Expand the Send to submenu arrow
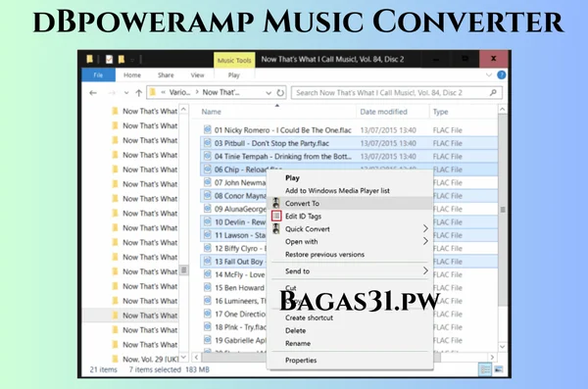 point(425,270)
